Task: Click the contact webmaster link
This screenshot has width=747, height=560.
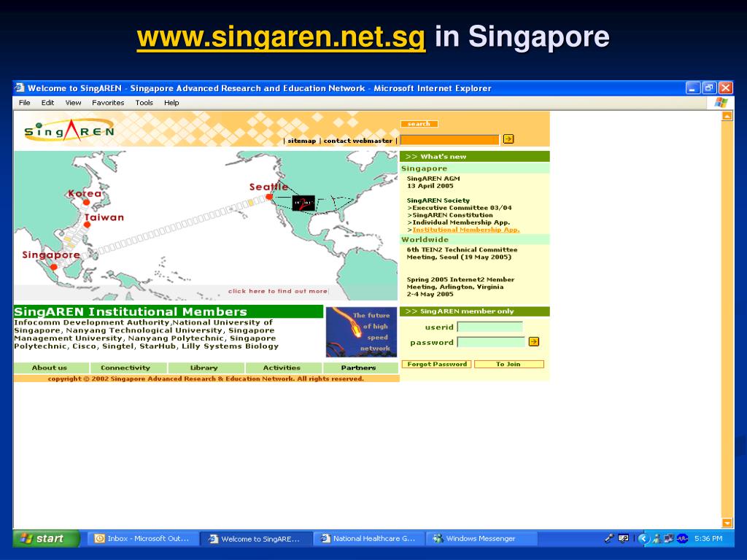Action: tap(357, 141)
